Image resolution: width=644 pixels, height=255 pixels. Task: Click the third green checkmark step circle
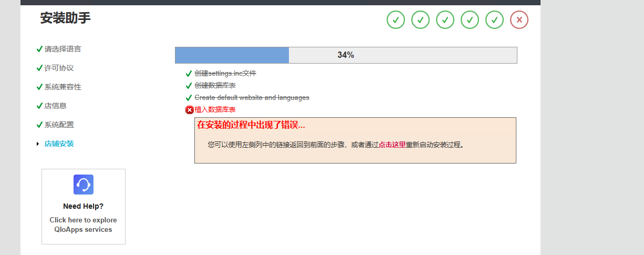(445, 20)
